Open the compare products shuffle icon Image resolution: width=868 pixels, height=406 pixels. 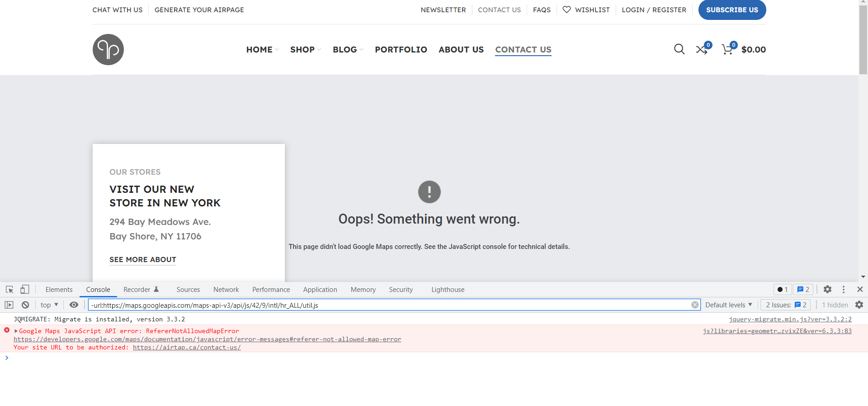pos(702,49)
